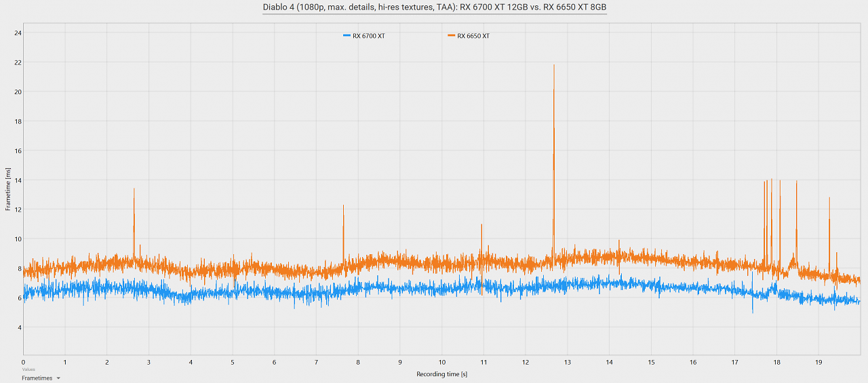The image size is (868, 383).
Task: Toggle the RX 6700 XT legend entry
Action: coord(364,36)
